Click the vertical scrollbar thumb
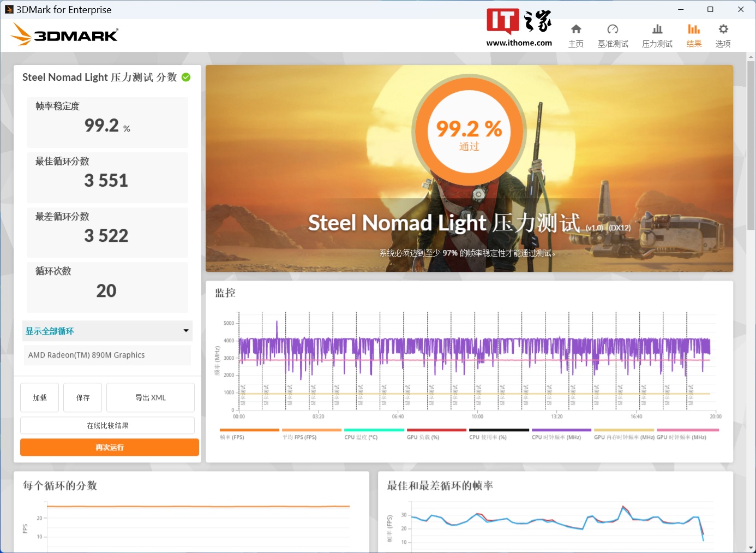Viewport: 756px width, 553px height. tap(751, 145)
